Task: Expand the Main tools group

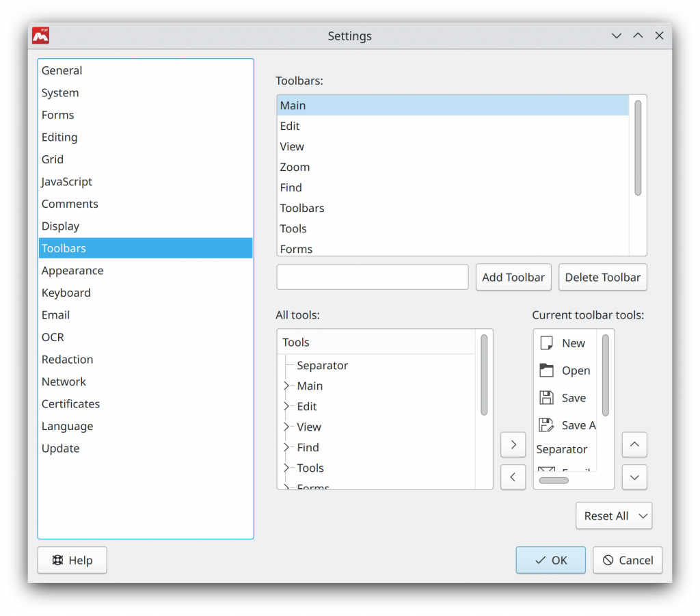Action: [x=288, y=386]
